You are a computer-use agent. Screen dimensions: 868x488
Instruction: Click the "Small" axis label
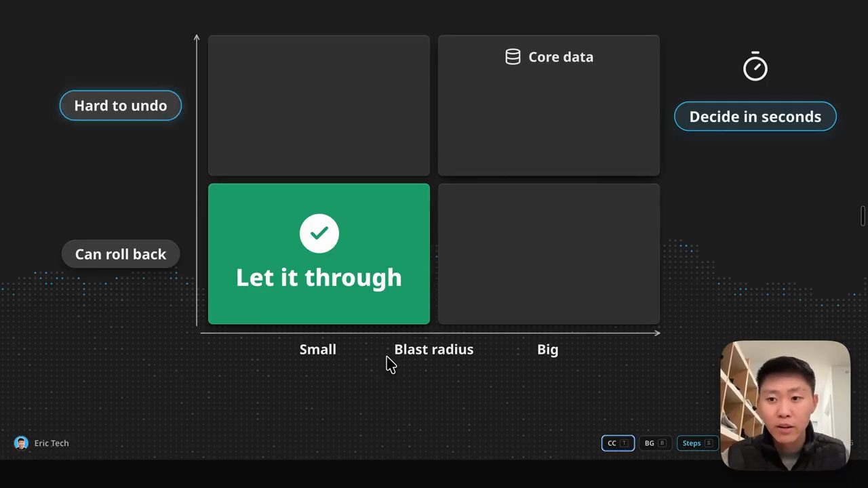[318, 350]
